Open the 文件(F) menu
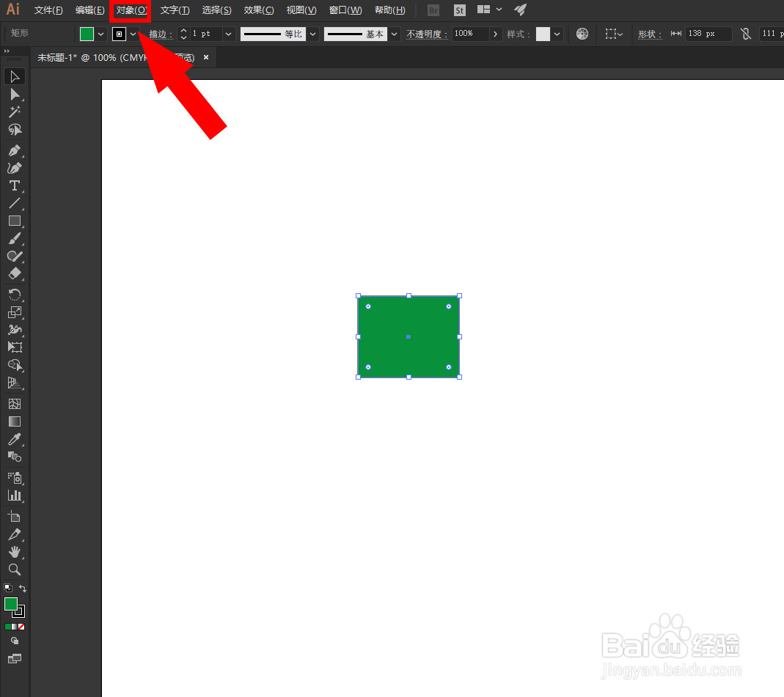The width and height of the screenshot is (784, 697). point(48,10)
